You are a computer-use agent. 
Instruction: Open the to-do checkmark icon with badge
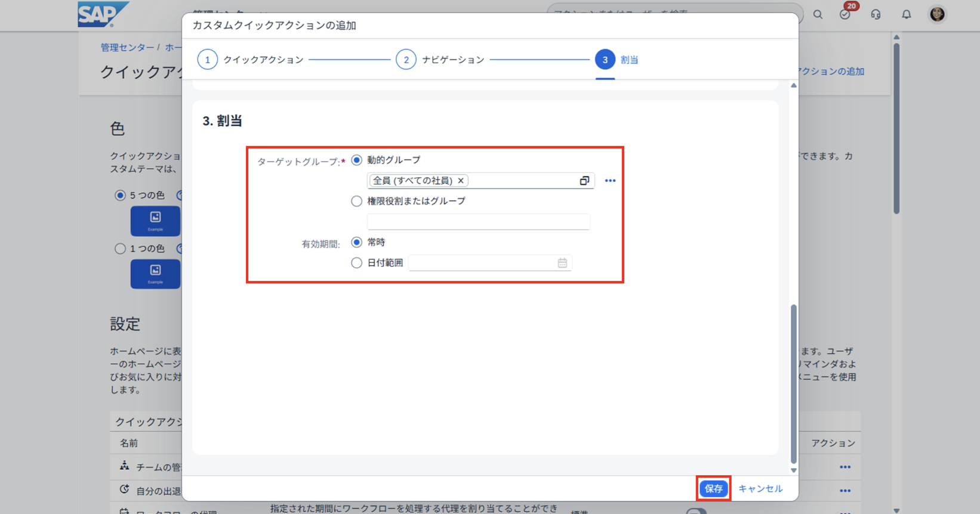(845, 14)
